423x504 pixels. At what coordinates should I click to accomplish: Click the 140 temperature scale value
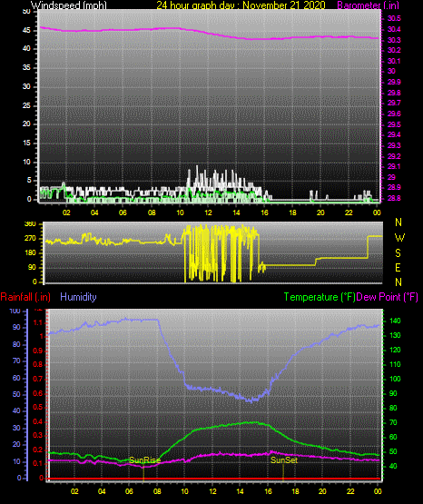pyautogui.click(x=395, y=321)
